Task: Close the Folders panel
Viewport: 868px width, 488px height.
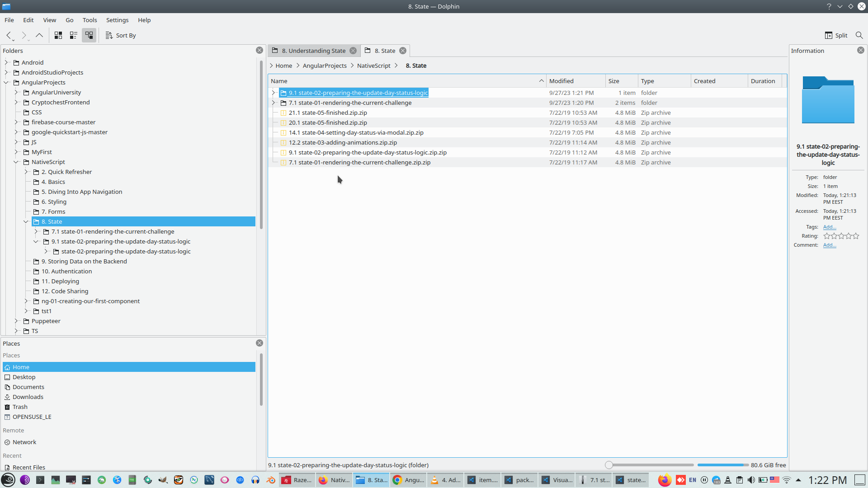Action: (259, 50)
